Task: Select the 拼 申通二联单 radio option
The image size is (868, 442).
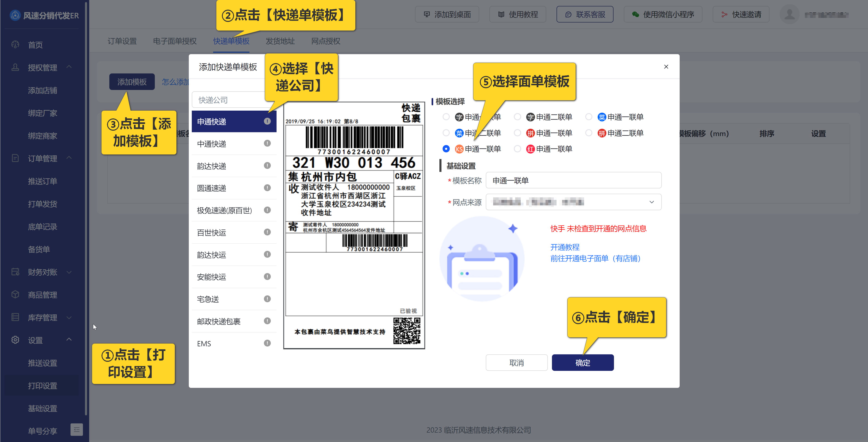Action: click(589, 133)
